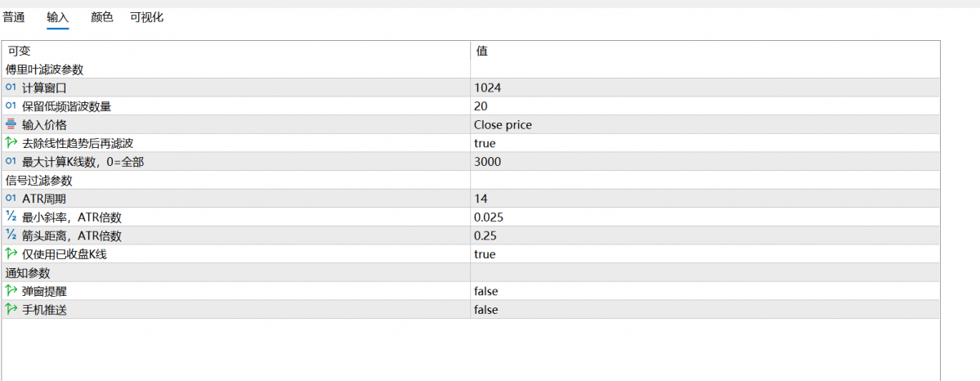Select the 去除线性趋势后再滤波 parameter name
This screenshot has width=980, height=381.
point(78,143)
